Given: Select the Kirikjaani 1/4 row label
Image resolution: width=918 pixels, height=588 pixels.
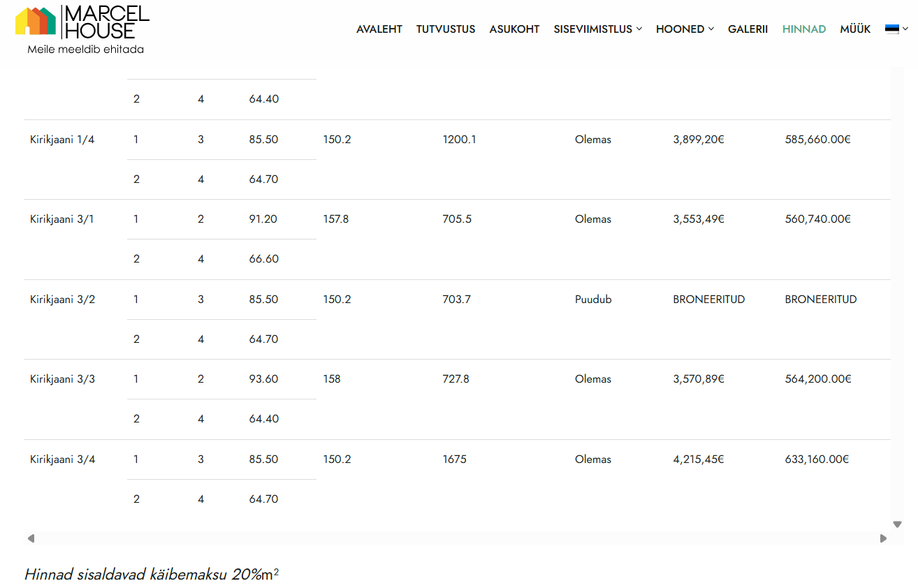Looking at the screenshot, I should coord(62,140).
